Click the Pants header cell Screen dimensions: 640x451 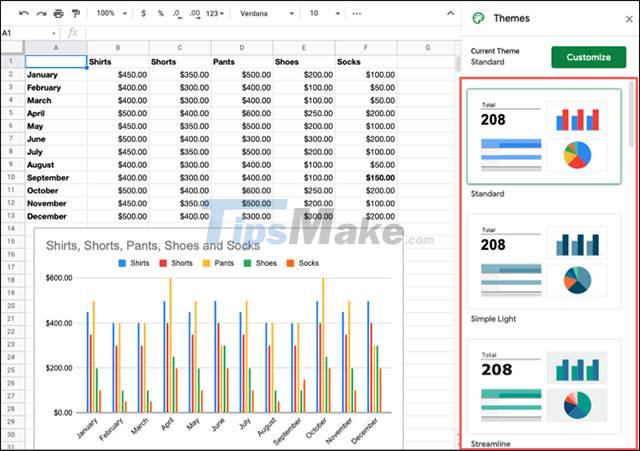tap(242, 62)
